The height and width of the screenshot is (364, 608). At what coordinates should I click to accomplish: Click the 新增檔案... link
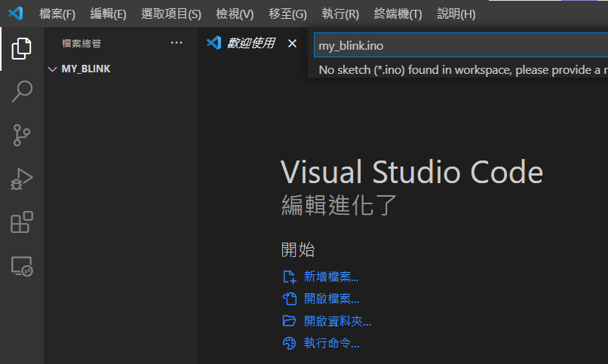tap(330, 277)
